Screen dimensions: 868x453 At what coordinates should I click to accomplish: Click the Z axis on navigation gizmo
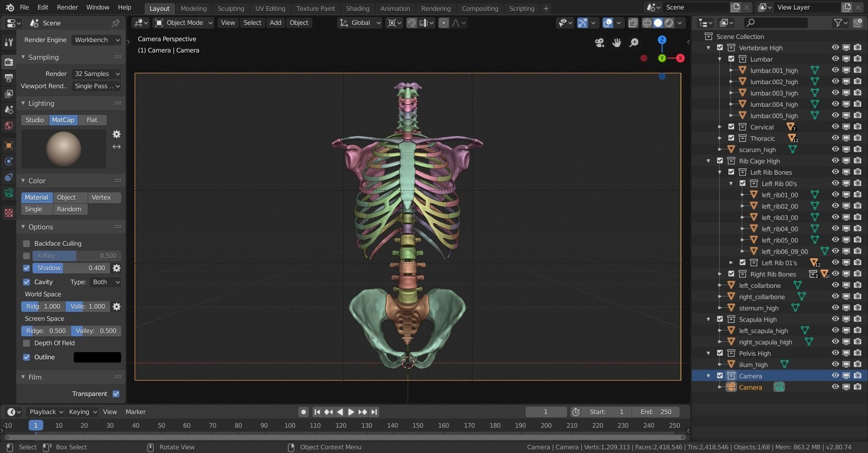point(662,40)
